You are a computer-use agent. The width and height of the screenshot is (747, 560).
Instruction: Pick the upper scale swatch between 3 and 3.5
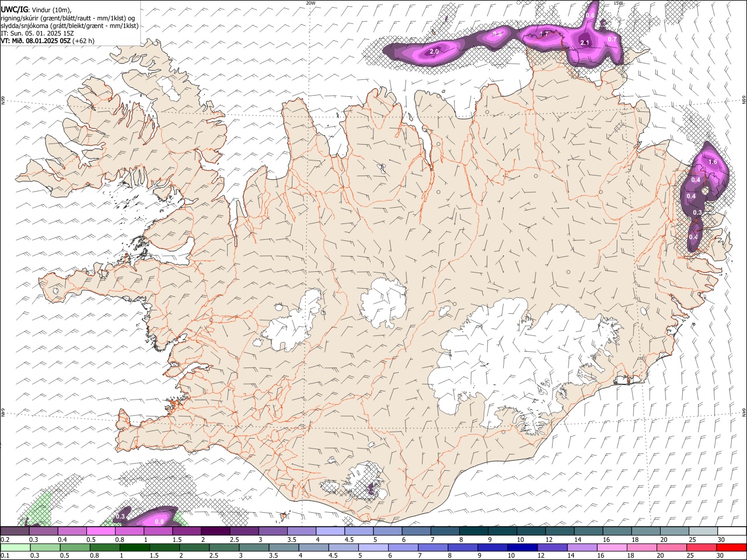click(x=273, y=531)
